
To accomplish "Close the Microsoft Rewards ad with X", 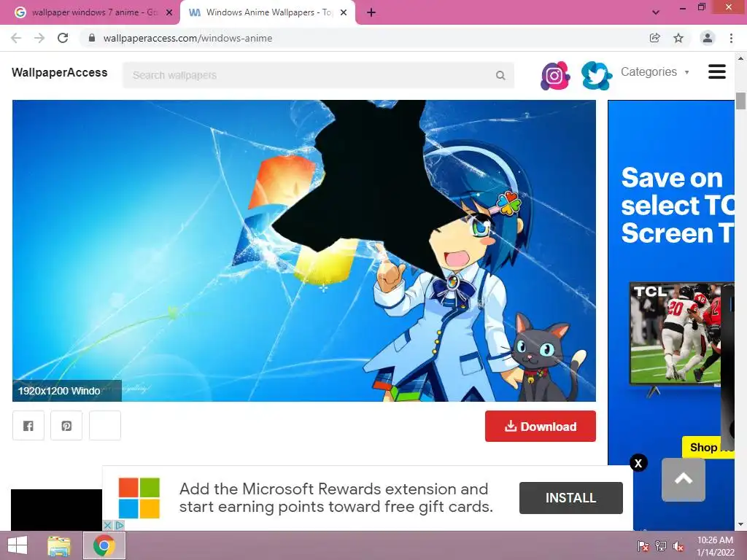I will pyautogui.click(x=638, y=463).
